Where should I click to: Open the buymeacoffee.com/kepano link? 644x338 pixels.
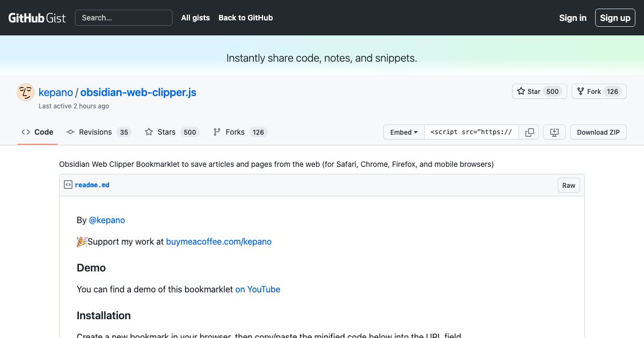click(x=218, y=241)
